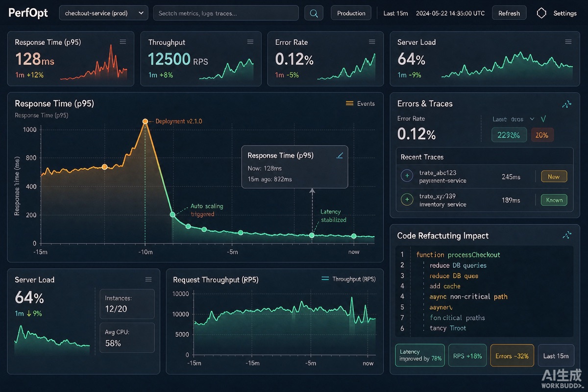Click the Events legend icon
The width and height of the screenshot is (588, 392).
tap(349, 103)
